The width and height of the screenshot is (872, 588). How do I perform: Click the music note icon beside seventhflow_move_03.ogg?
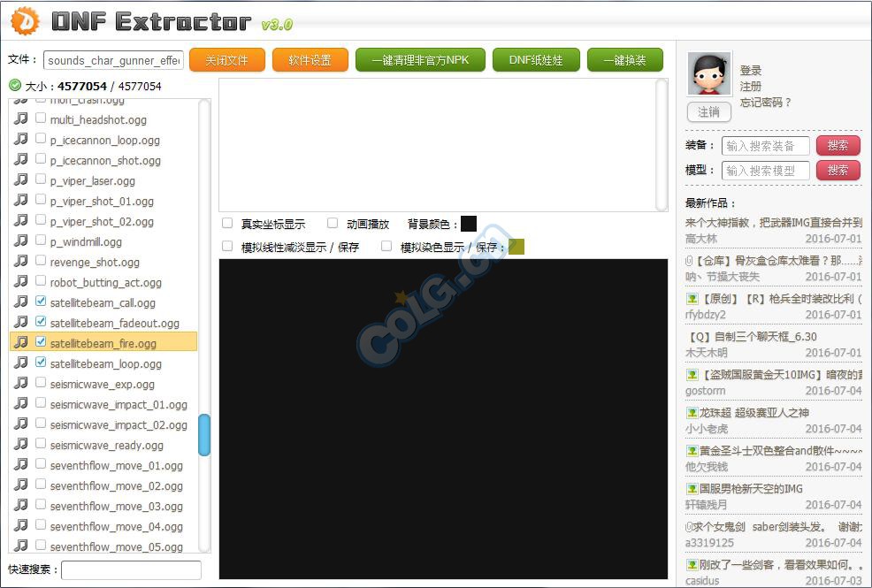[21, 505]
